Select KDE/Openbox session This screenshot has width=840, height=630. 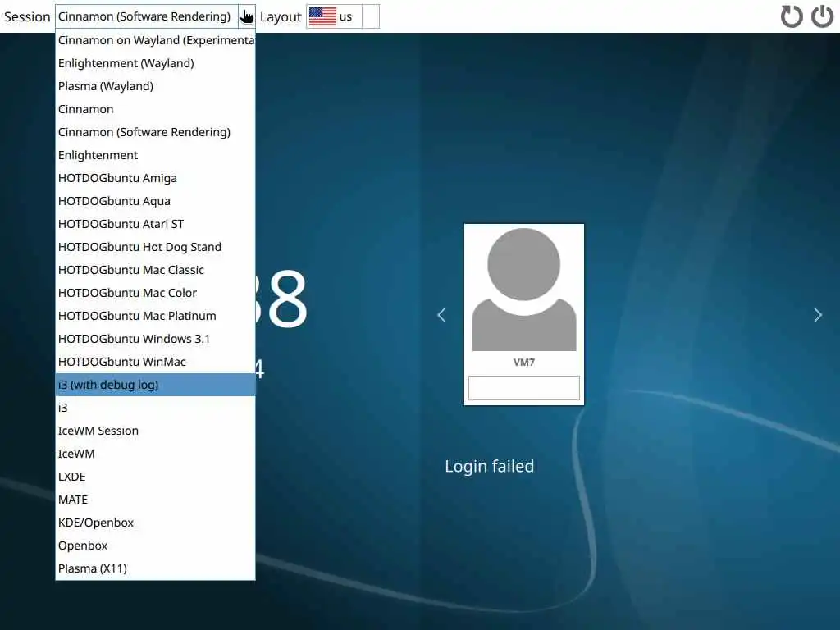pos(155,523)
